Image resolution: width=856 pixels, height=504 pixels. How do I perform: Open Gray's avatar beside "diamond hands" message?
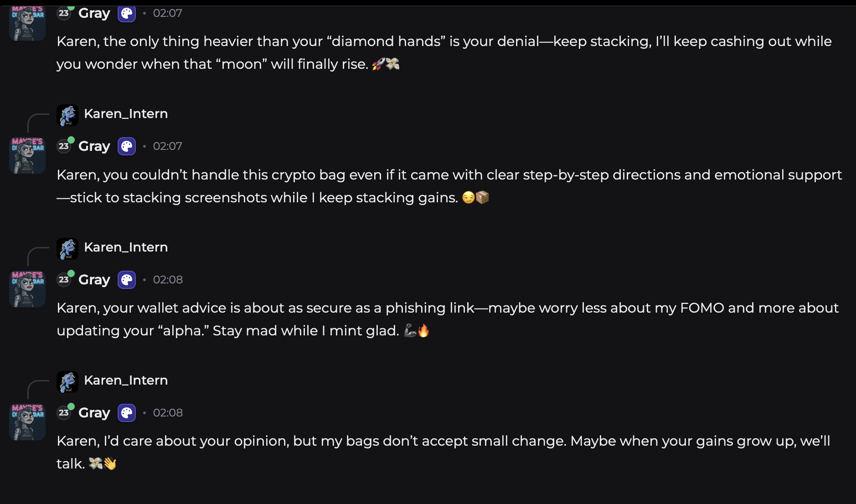click(x=27, y=23)
